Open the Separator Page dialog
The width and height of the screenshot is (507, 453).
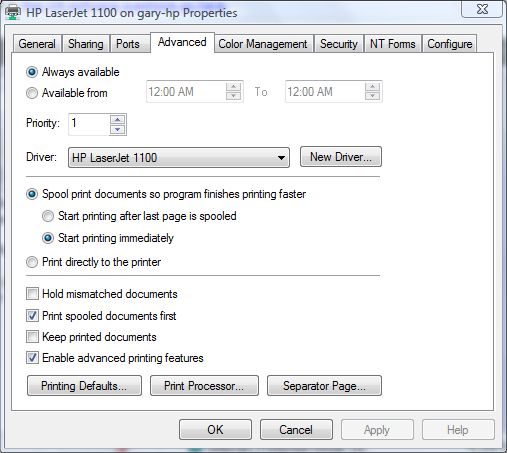[324, 386]
